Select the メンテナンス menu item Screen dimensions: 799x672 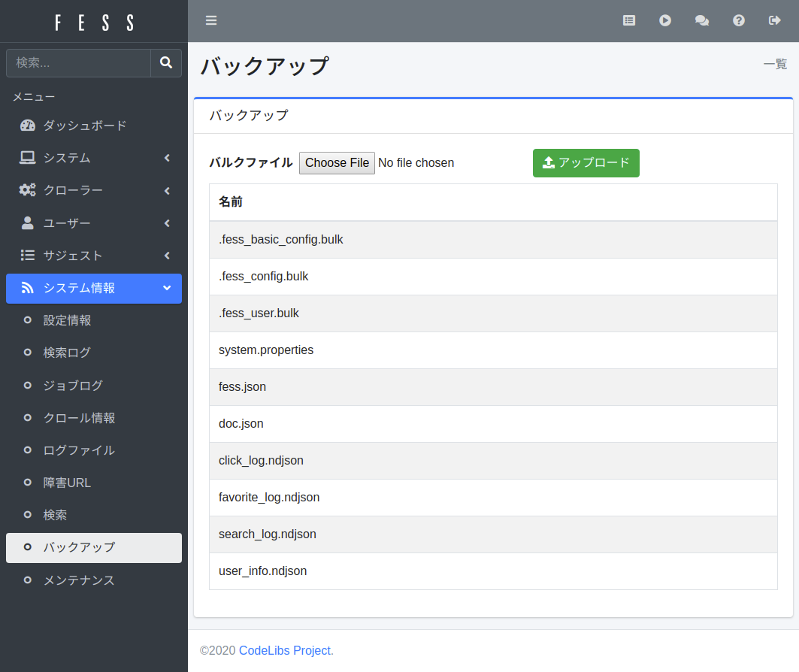79,580
